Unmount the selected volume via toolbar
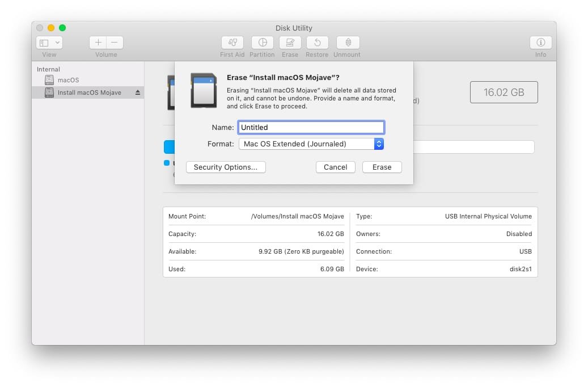 348,43
